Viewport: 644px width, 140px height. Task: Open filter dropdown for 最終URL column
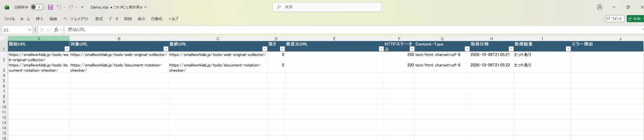pyautogui.click(x=265, y=49)
